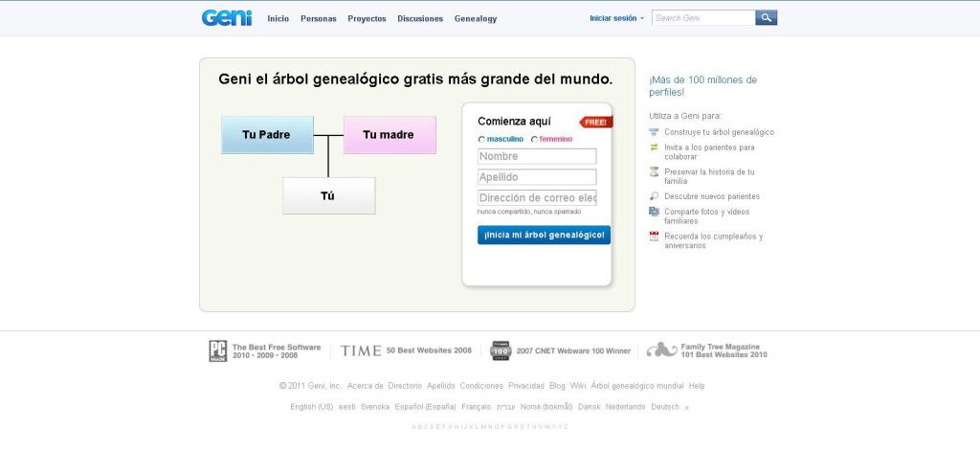This screenshot has height=451, width=980.
Task: Open the Proyectos menu item
Action: tap(367, 19)
